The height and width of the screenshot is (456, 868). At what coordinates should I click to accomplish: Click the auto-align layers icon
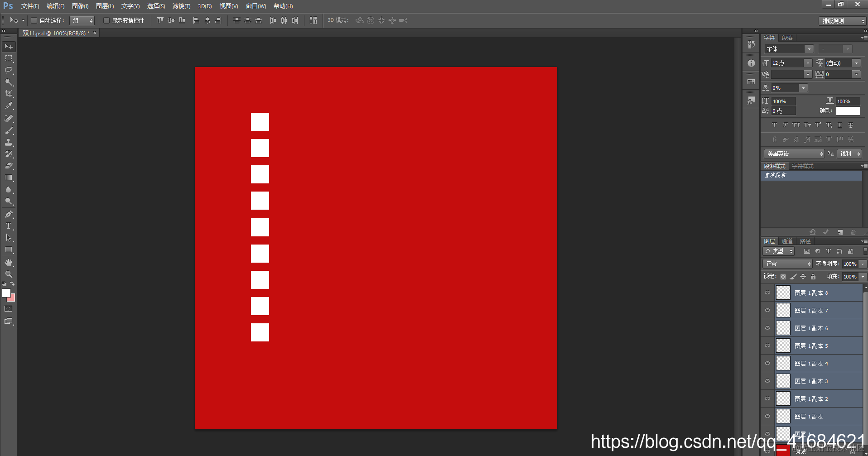313,20
